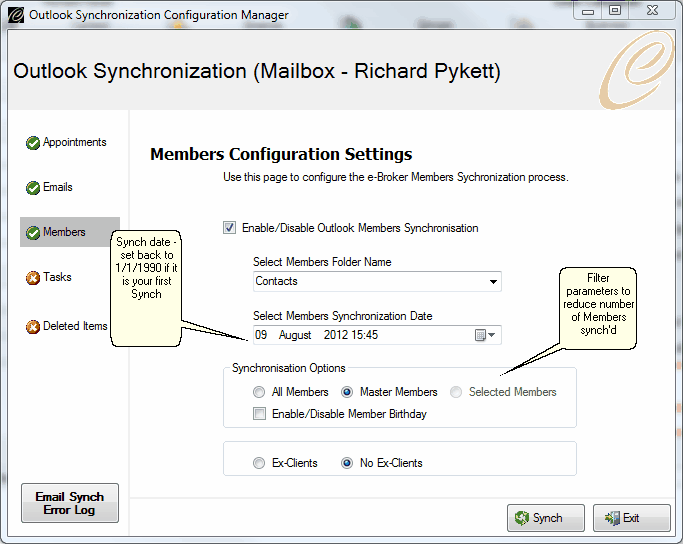Open the Email Synch Error Log
The height and width of the screenshot is (544, 683).
pos(70,503)
